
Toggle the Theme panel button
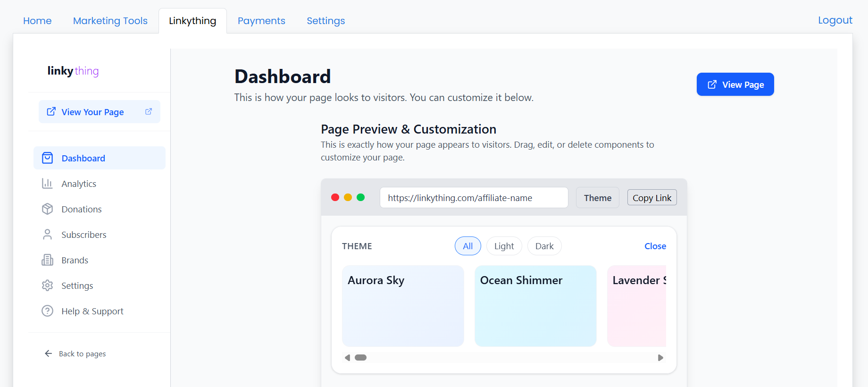(x=597, y=198)
